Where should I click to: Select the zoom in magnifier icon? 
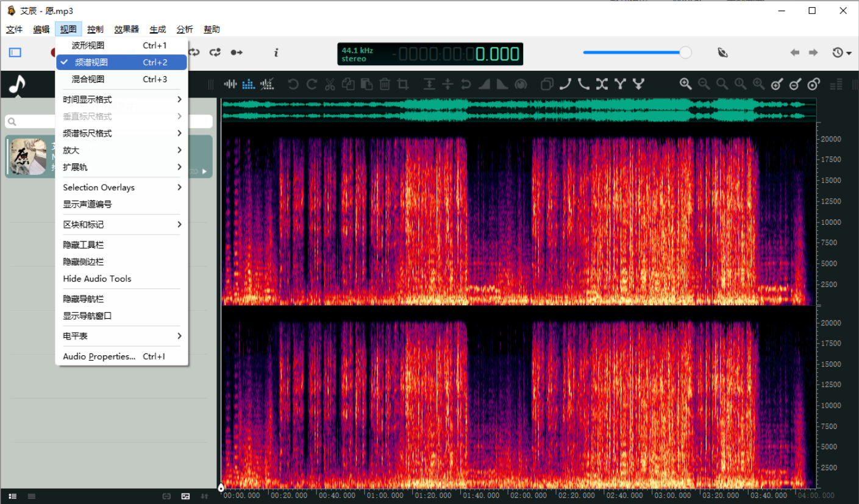click(685, 84)
